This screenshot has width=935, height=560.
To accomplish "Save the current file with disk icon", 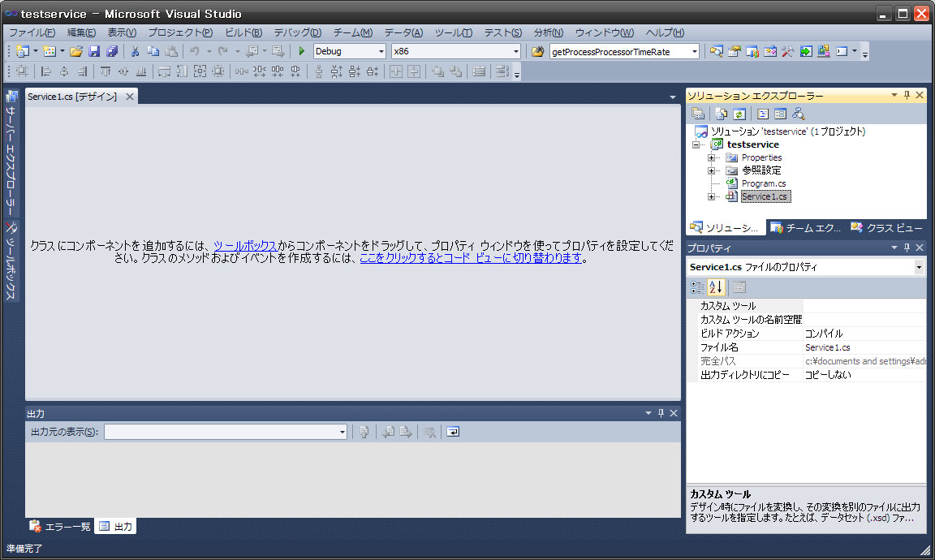I will coord(94,51).
